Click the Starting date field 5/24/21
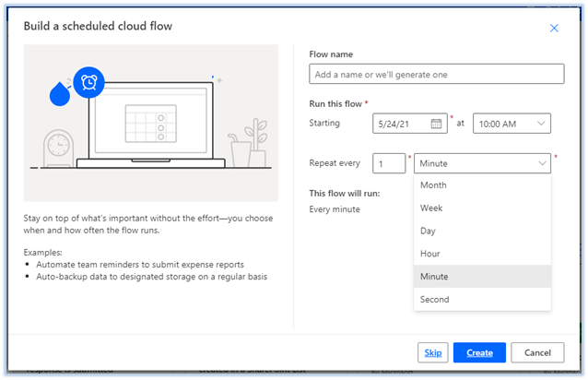The image size is (588, 380). [402, 124]
